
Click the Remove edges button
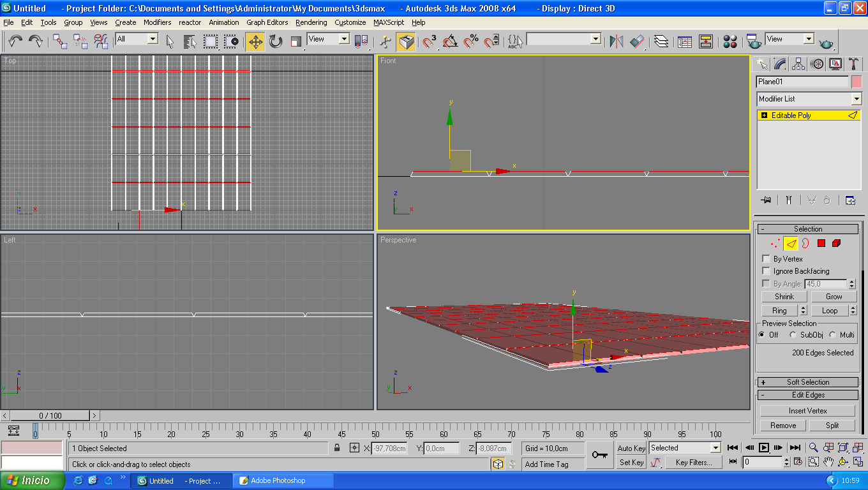783,426
